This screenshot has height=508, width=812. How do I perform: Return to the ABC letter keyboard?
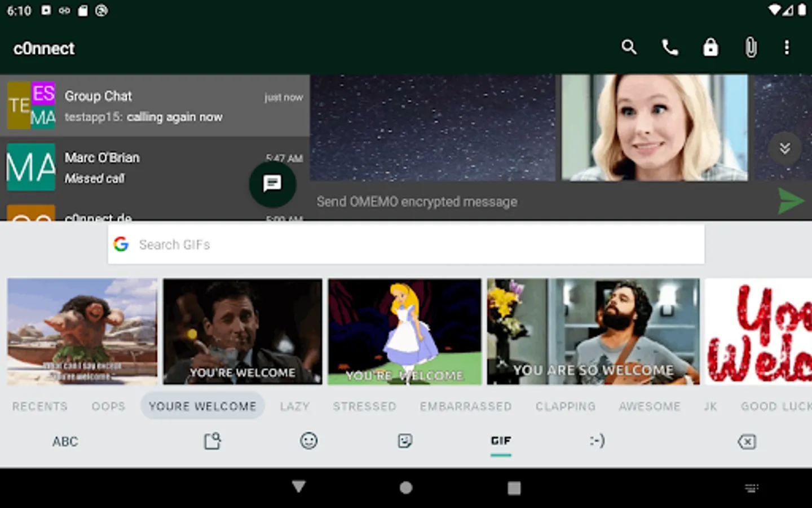[65, 441]
